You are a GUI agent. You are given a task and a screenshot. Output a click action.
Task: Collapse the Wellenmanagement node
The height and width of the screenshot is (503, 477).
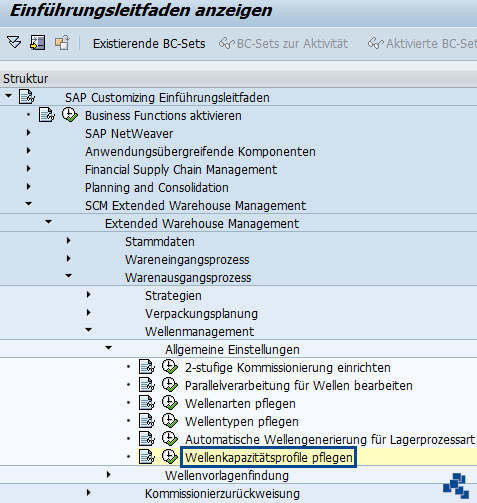pos(89,330)
